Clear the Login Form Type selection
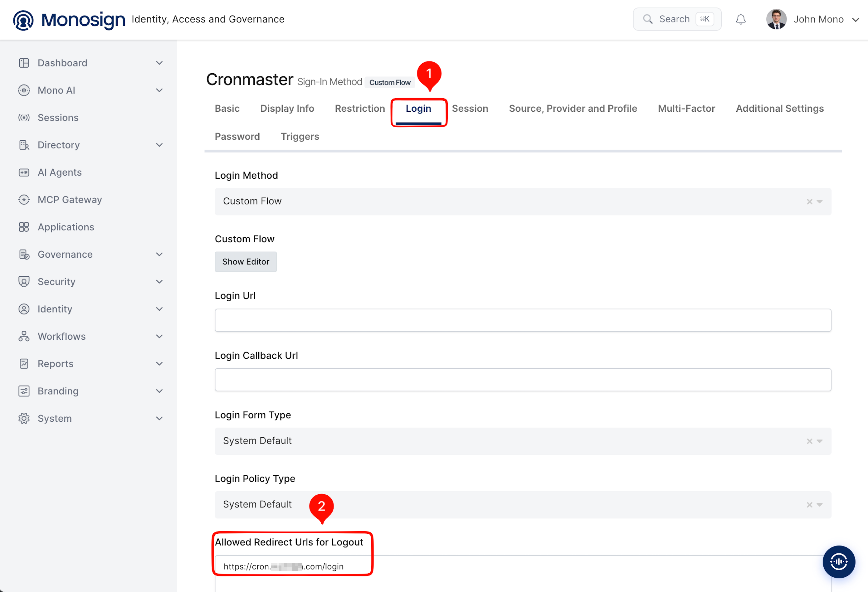The height and width of the screenshot is (592, 868). point(809,441)
